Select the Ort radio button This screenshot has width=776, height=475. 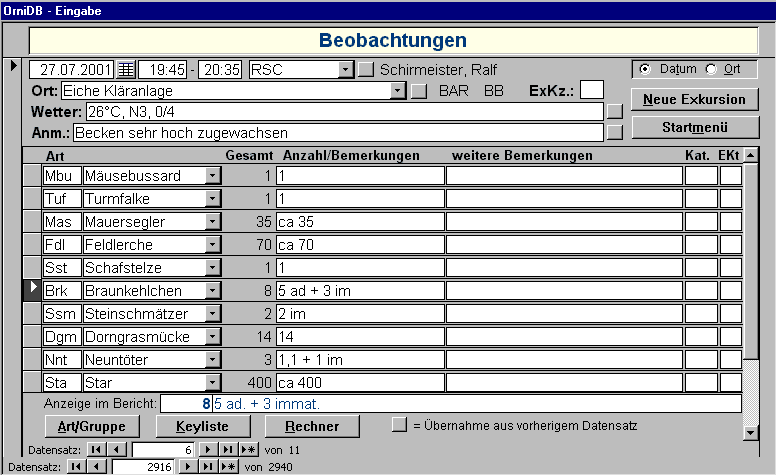pos(712,69)
